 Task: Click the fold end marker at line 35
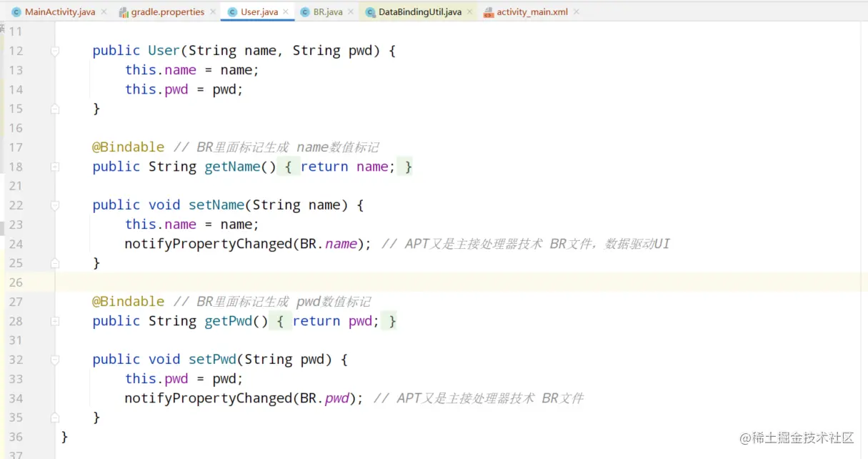pyautogui.click(x=55, y=418)
